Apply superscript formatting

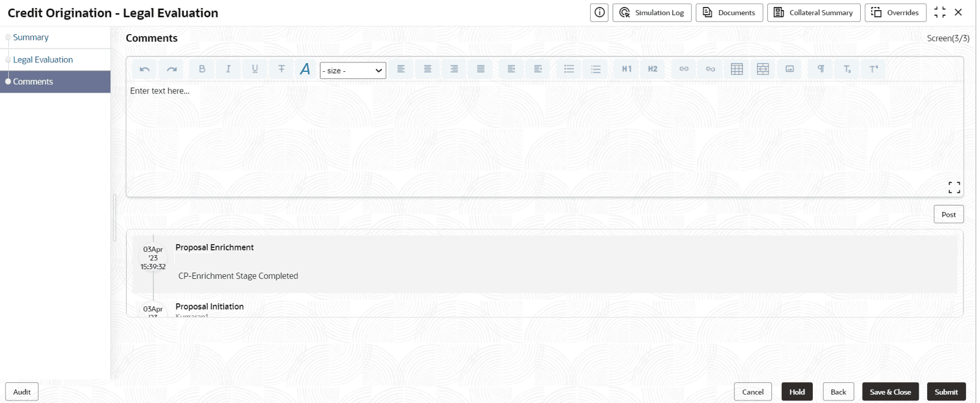(x=874, y=69)
